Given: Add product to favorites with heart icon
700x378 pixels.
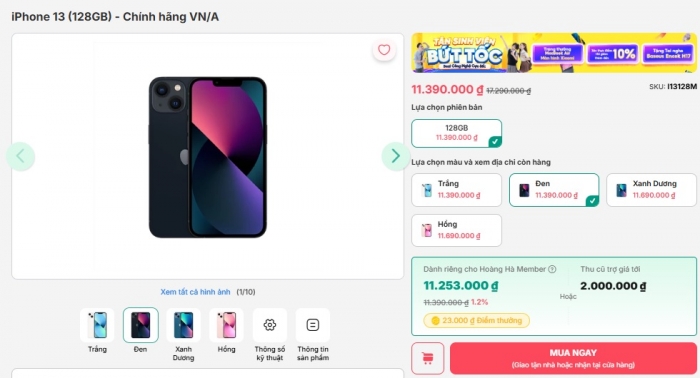Looking at the screenshot, I should pos(384,50).
